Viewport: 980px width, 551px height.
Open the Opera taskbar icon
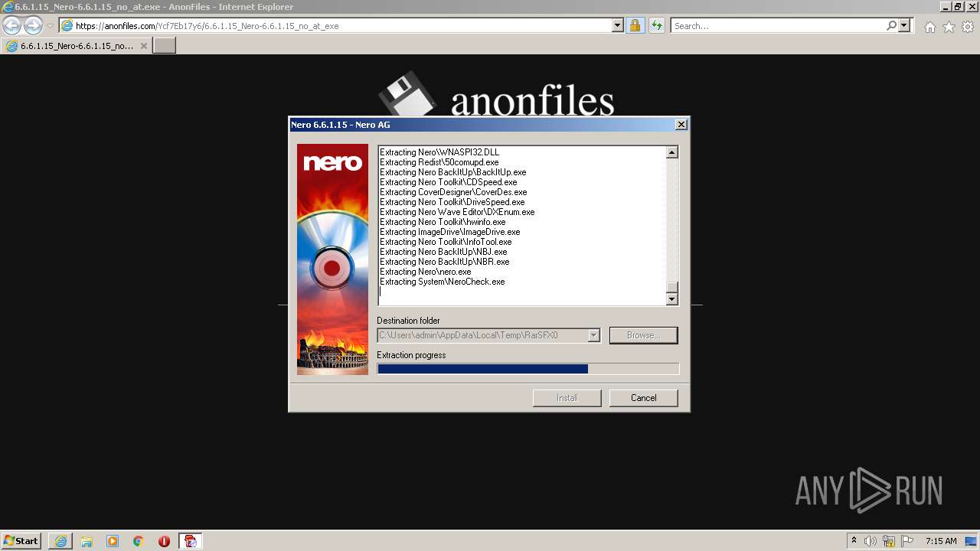pos(164,541)
